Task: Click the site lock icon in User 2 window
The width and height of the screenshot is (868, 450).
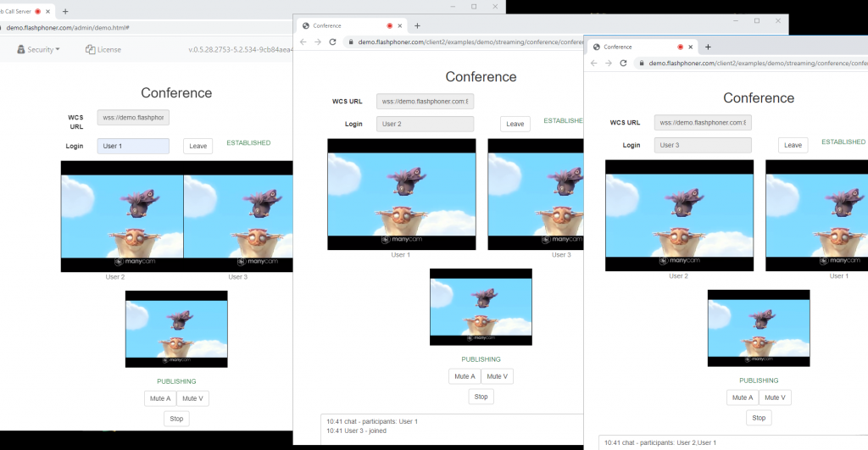Action: (350, 42)
